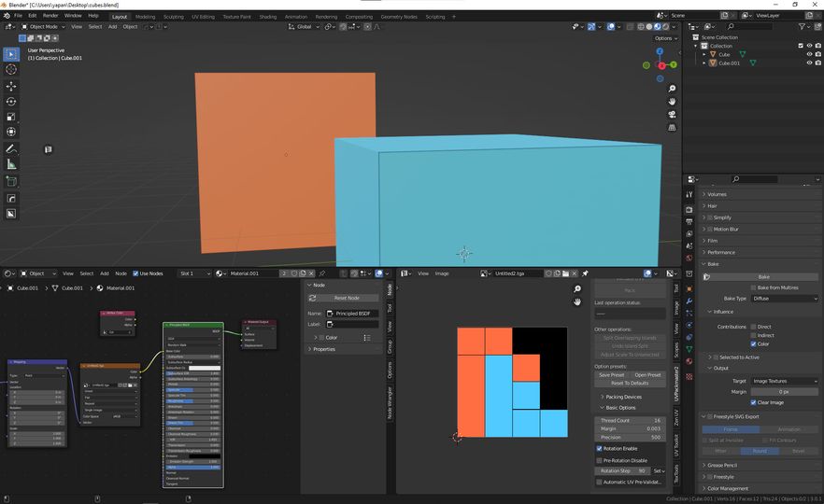Select the Scale tool
This screenshot has width=824, height=504.
click(11, 117)
